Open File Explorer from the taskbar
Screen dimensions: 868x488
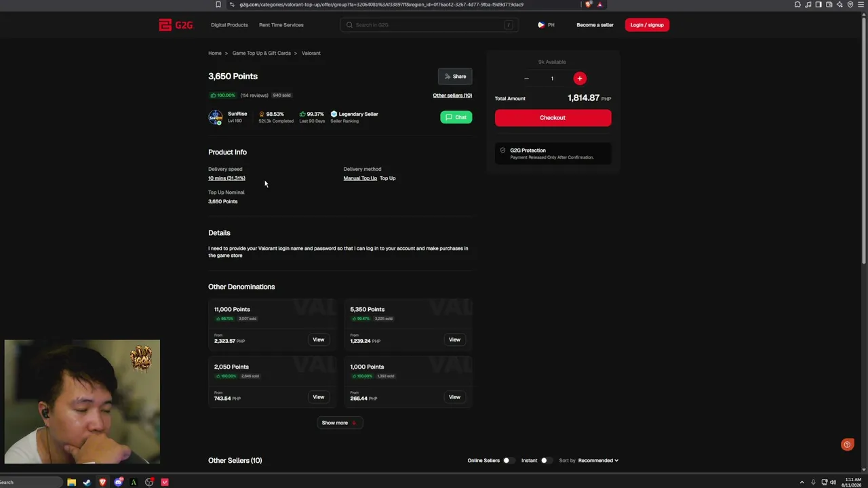(71, 483)
